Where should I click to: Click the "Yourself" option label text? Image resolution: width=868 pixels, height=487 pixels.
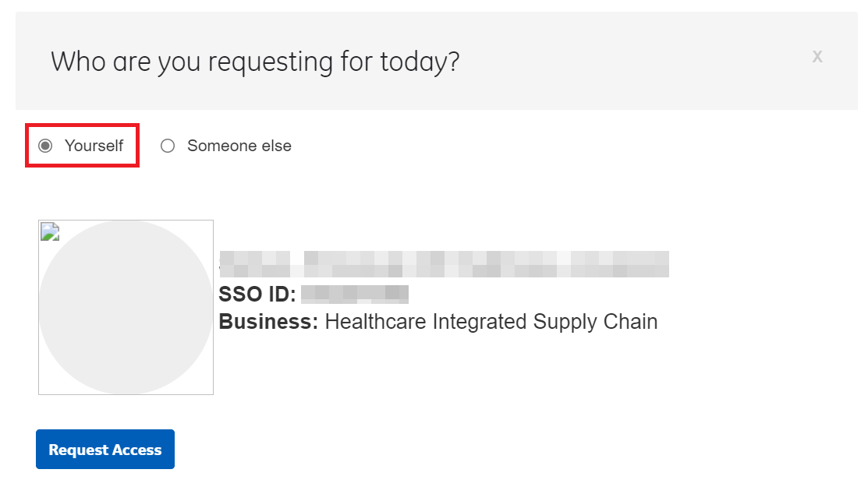pyautogui.click(x=94, y=146)
